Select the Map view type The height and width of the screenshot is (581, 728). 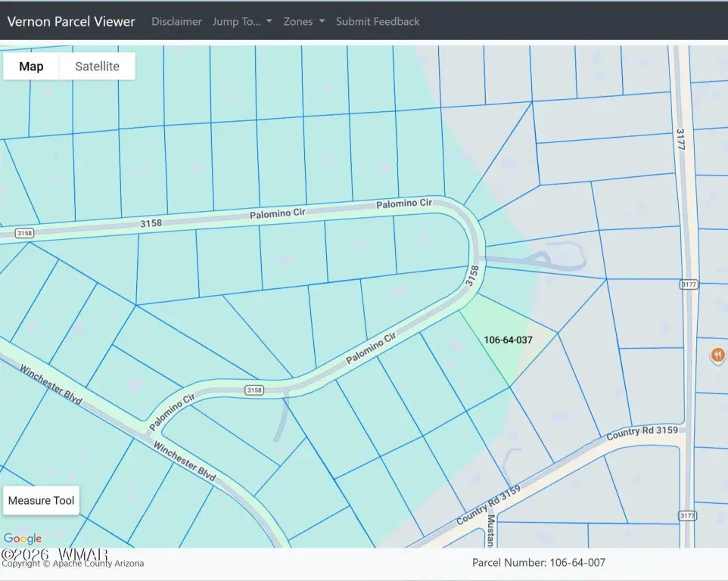coord(31,66)
